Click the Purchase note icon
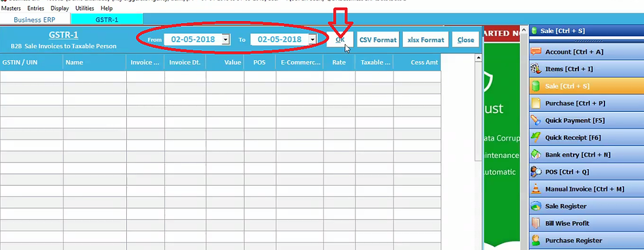This screenshot has width=644, height=250. point(536,103)
